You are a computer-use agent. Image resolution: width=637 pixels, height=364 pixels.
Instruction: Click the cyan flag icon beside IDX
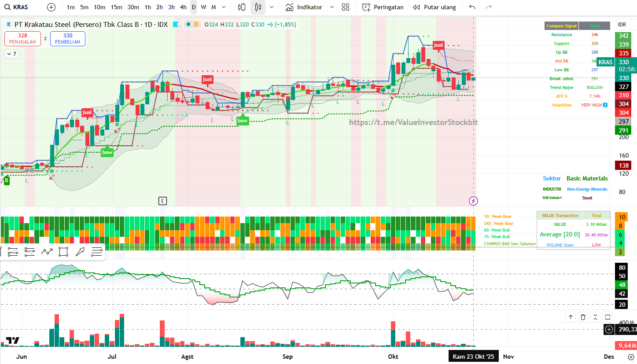[176, 25]
